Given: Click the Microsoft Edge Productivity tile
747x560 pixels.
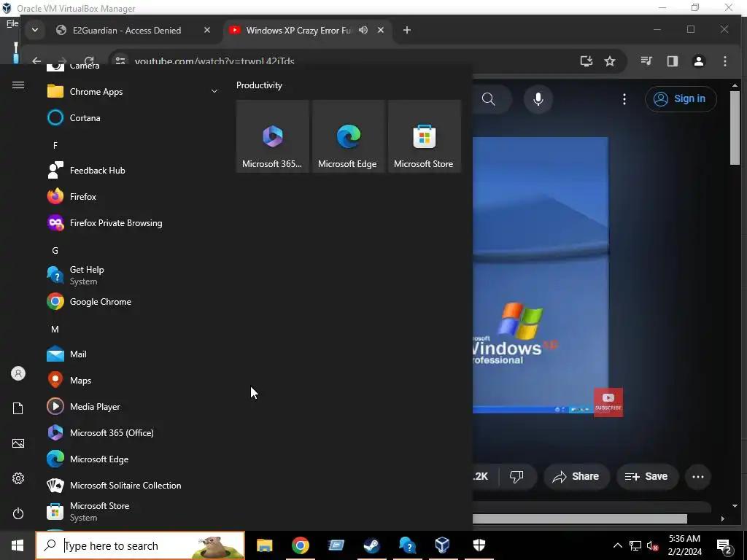Looking at the screenshot, I should click(348, 136).
